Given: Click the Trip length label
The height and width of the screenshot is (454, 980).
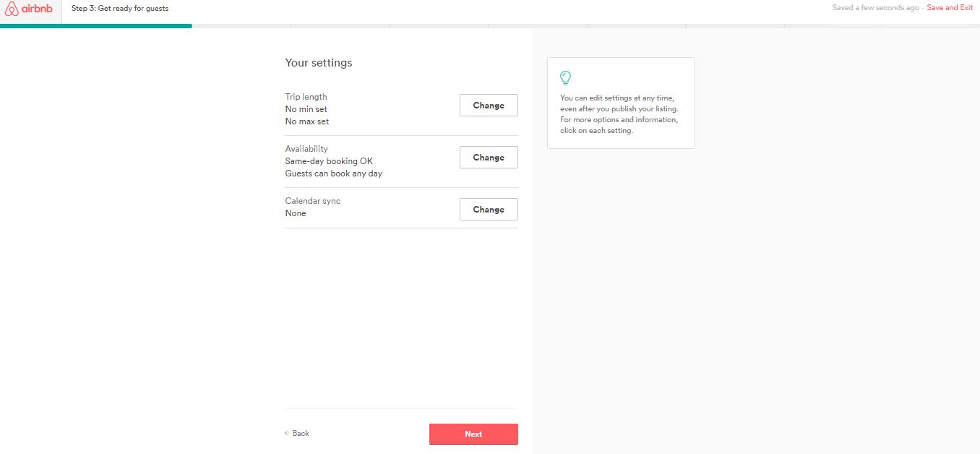Looking at the screenshot, I should click(306, 97).
